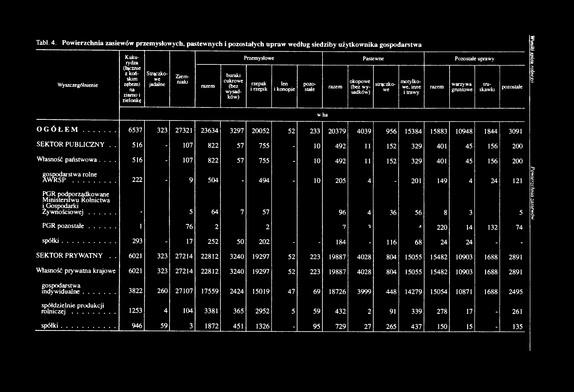
Task: Click the 'SEKTOR PRYWATNY' row label
Action: (69, 255)
